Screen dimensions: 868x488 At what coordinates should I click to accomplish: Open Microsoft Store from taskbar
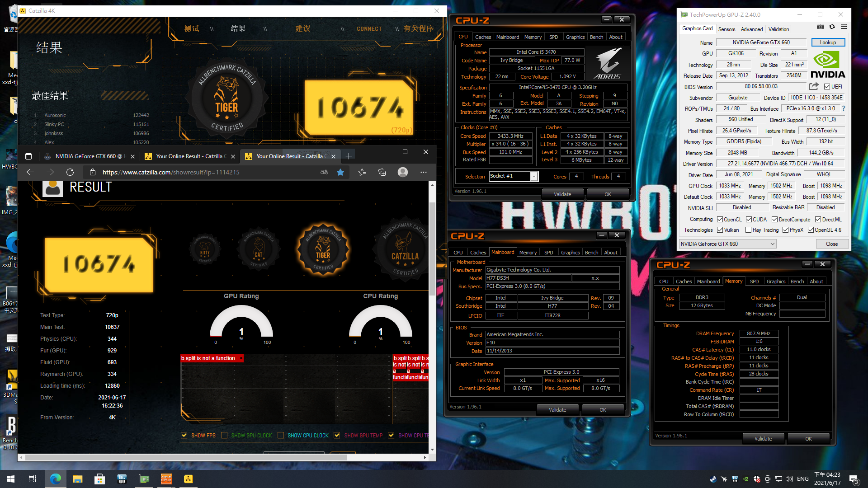[99, 479]
